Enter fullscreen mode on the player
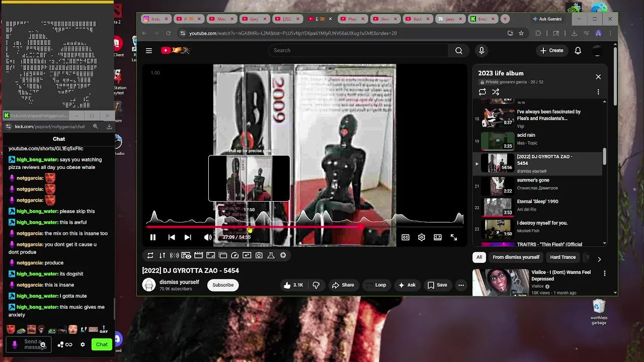 [454, 237]
